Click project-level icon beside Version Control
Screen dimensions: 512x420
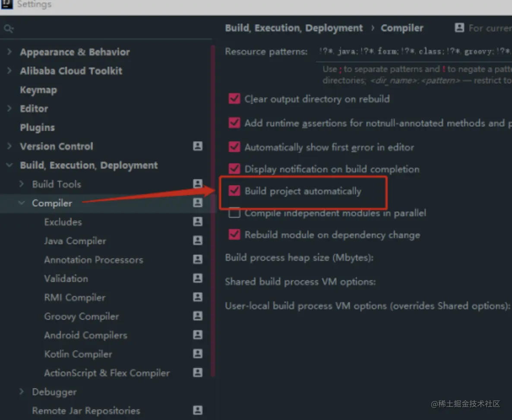198,146
